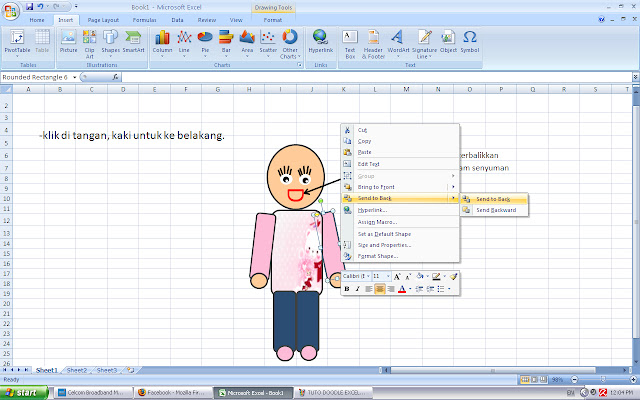Align text left in mini toolbar
The height and width of the screenshot is (400, 640).
(x=369, y=289)
